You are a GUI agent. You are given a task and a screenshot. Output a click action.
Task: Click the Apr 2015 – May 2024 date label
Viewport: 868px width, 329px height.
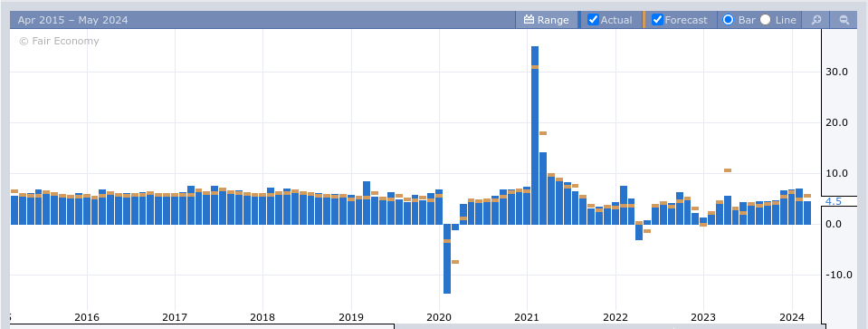point(72,20)
